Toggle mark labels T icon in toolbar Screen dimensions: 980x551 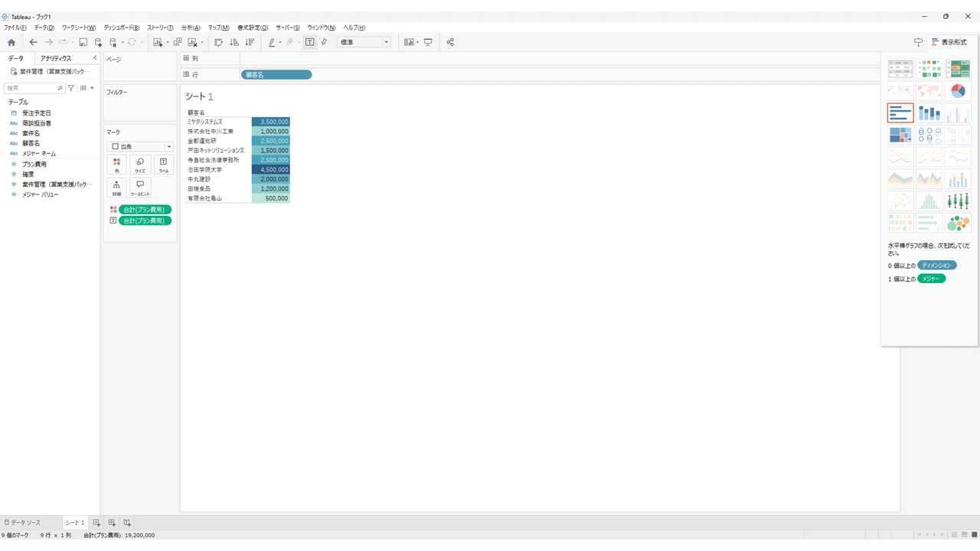[309, 42]
